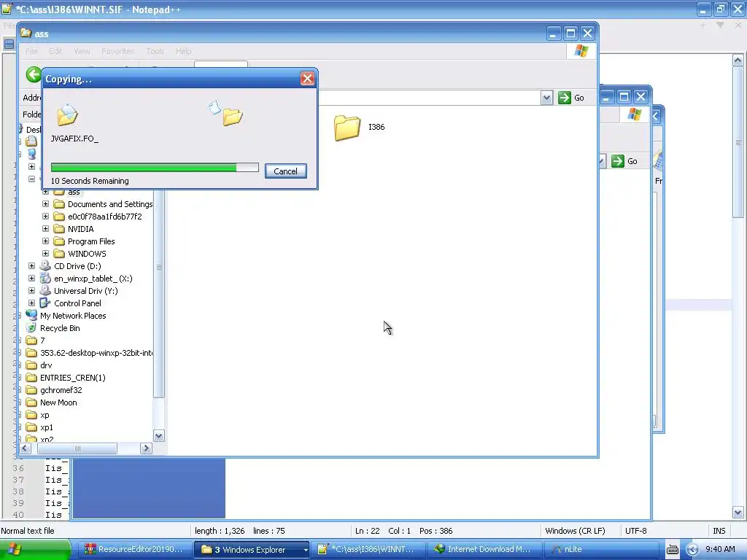Expand the Control Panel node
Image resolution: width=747 pixels, height=560 pixels.
pos(32,303)
